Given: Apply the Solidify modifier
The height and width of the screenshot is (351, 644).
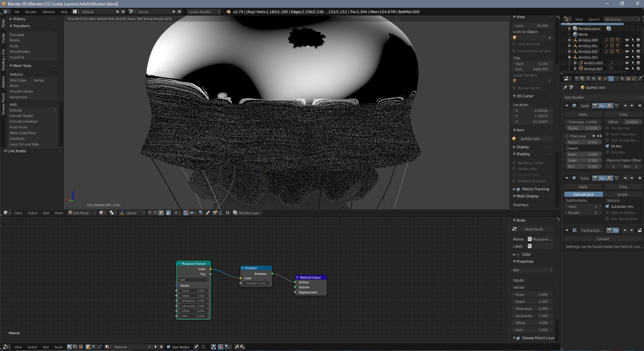Looking at the screenshot, I should coord(582,114).
